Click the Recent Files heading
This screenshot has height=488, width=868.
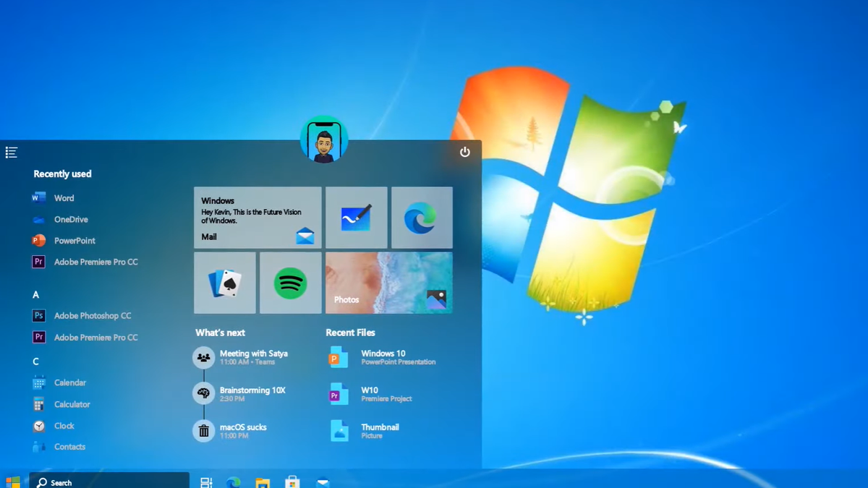[350, 333]
